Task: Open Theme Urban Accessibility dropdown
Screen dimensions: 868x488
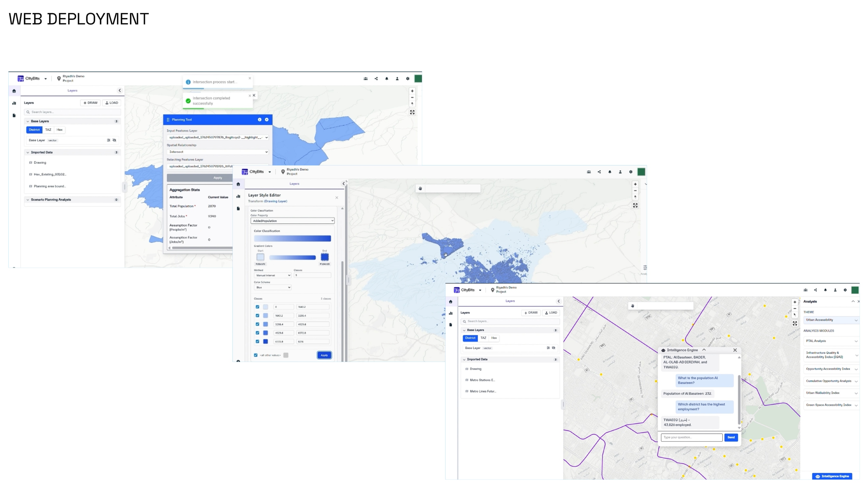Action: 831,320
